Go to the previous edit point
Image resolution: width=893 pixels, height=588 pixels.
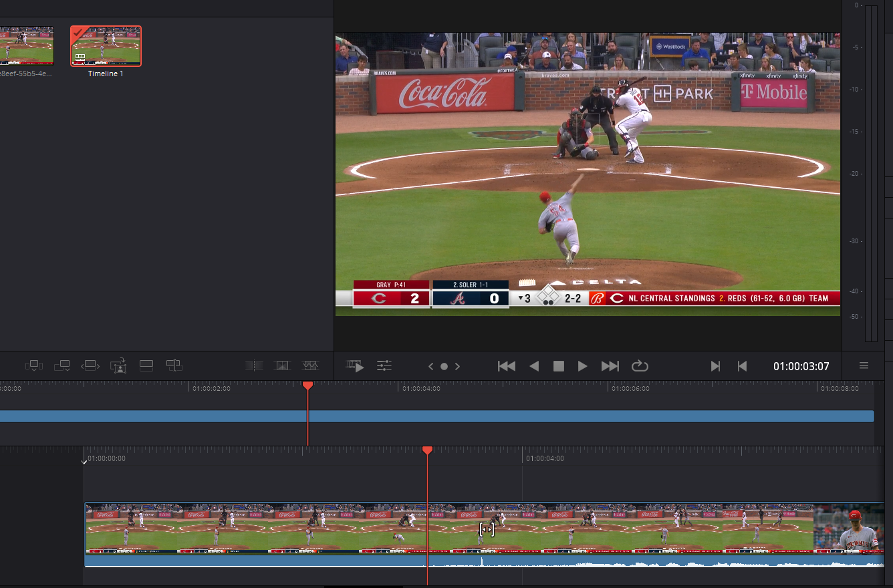[742, 365]
